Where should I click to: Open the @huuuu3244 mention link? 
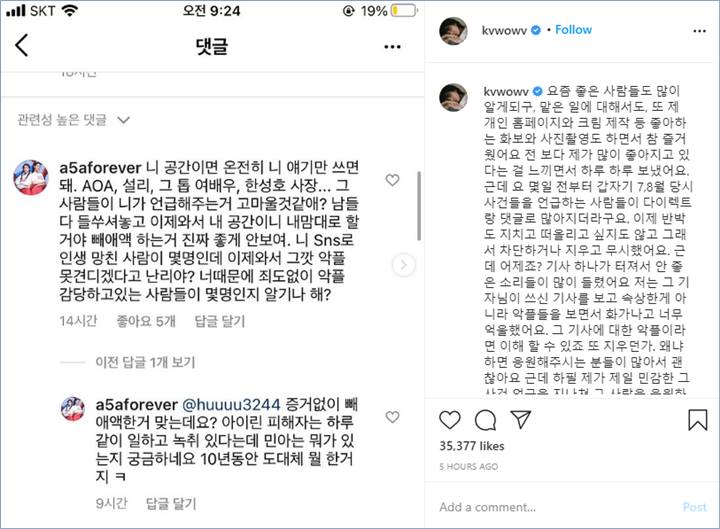click(x=231, y=405)
